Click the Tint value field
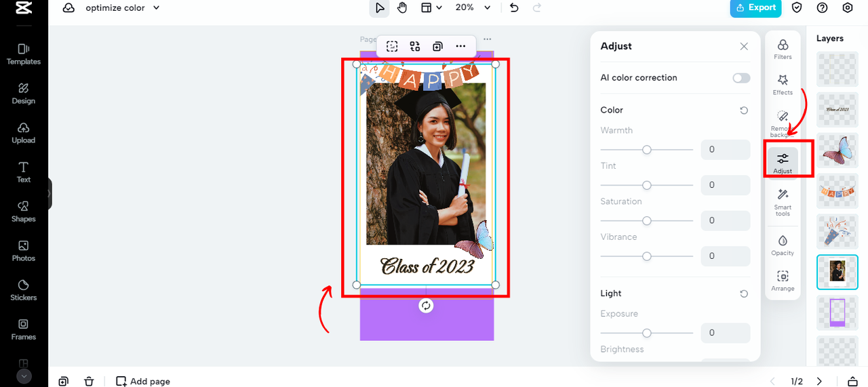 coord(726,185)
